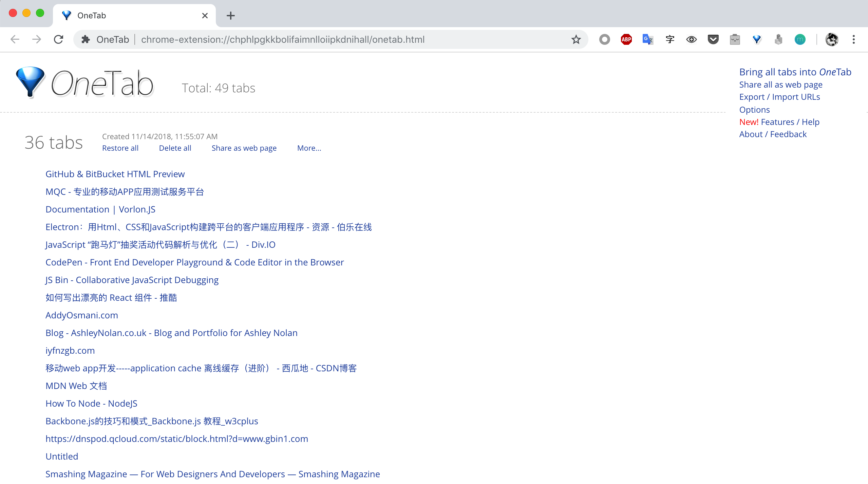The image size is (868, 484).
Task: Click Delete all link
Action: [x=175, y=148]
